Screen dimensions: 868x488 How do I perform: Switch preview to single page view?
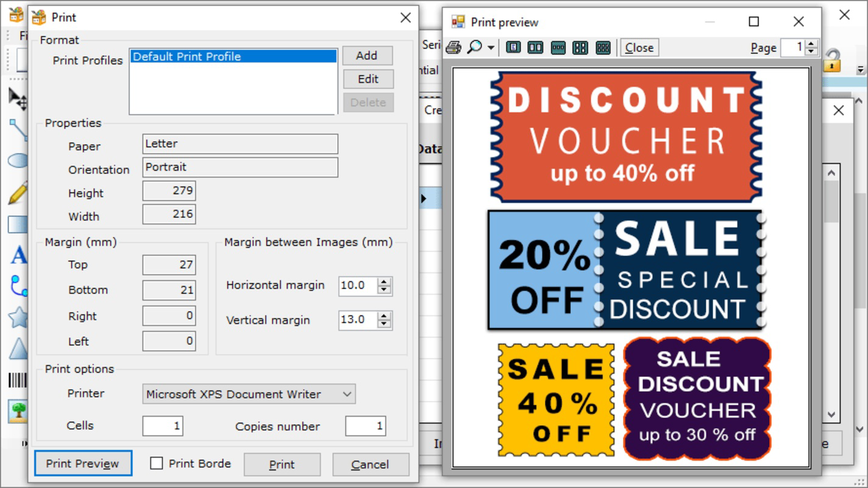click(x=513, y=47)
